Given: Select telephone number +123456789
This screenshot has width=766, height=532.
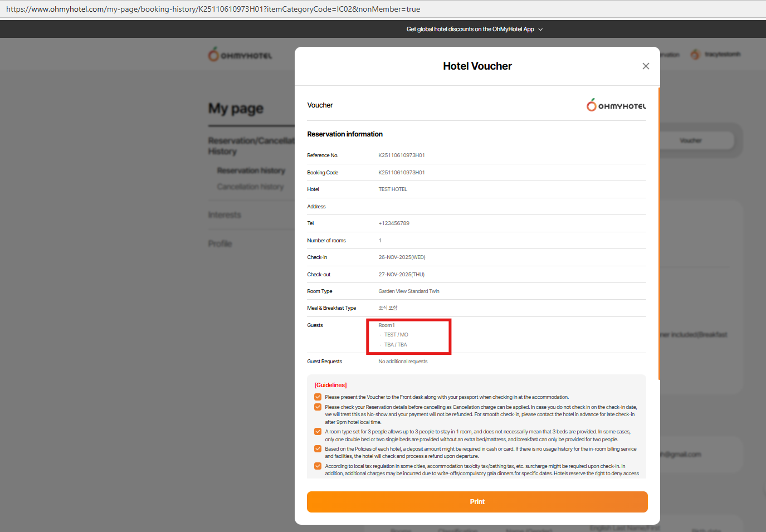Looking at the screenshot, I should 394,223.
